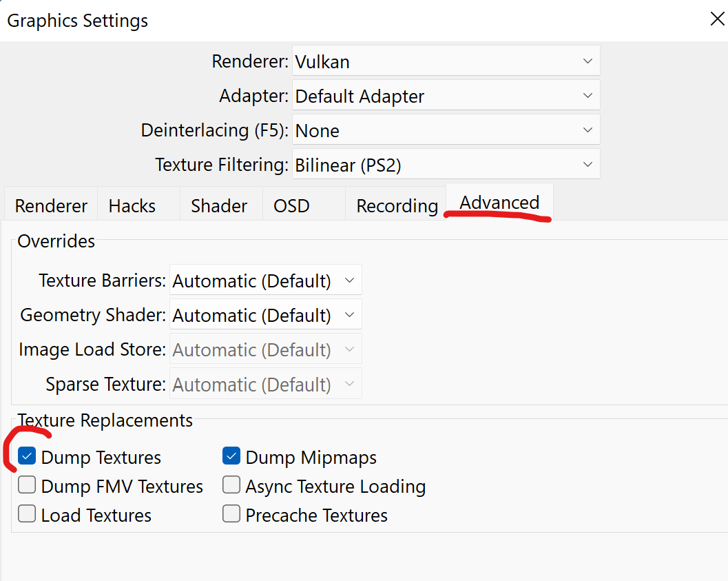Click the Renderer dropdown chevron arrow
The height and width of the screenshot is (581, 728).
587,61
